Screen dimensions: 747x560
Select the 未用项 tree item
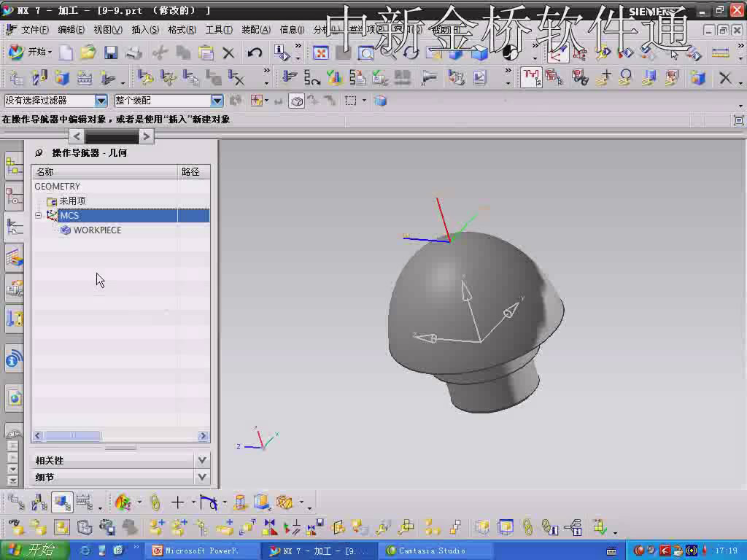click(72, 201)
